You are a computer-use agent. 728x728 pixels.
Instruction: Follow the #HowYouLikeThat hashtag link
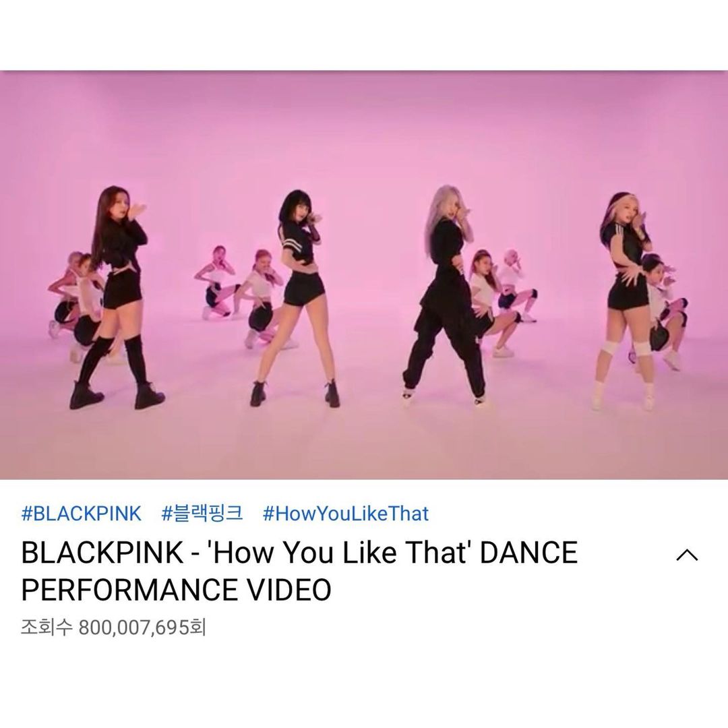(x=345, y=514)
